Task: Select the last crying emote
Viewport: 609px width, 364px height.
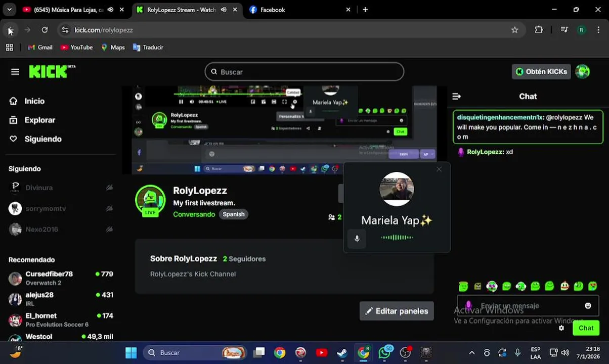Action: [x=593, y=287]
